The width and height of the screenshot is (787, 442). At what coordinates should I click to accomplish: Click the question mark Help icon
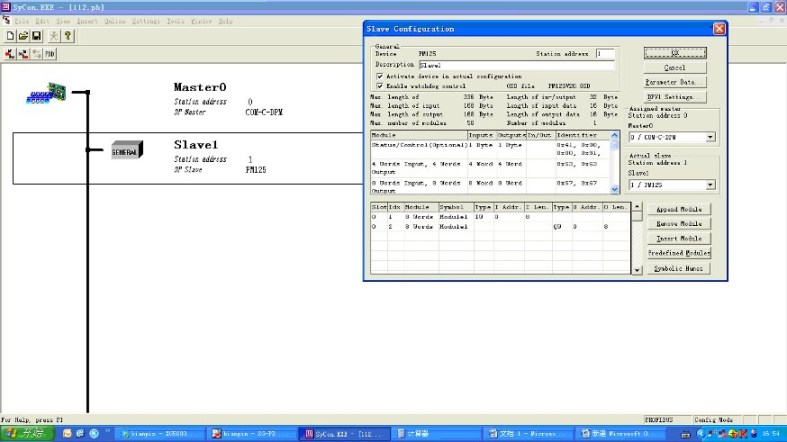67,36
